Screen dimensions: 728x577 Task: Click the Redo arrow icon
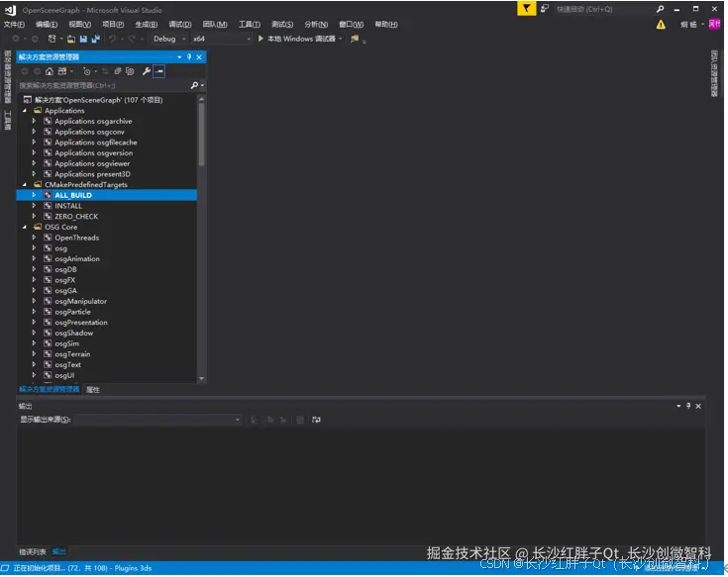[132, 39]
